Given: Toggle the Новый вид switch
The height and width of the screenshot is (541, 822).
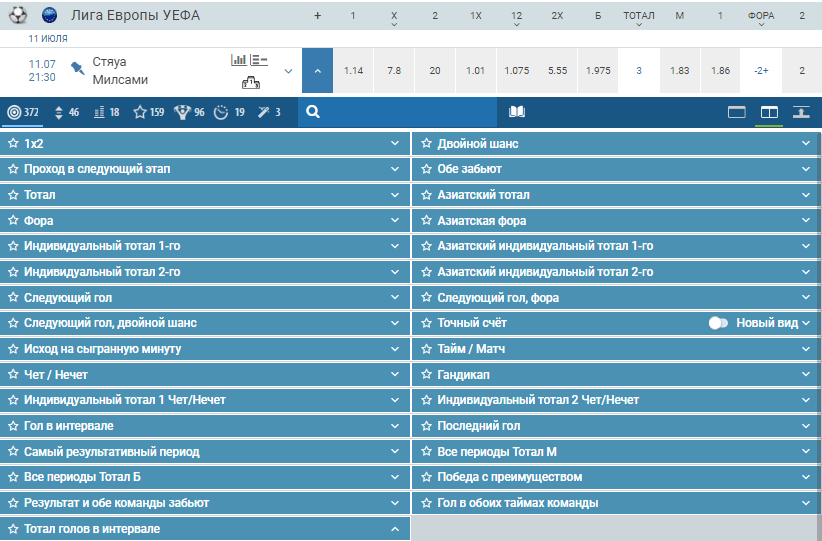Looking at the screenshot, I should click(718, 323).
